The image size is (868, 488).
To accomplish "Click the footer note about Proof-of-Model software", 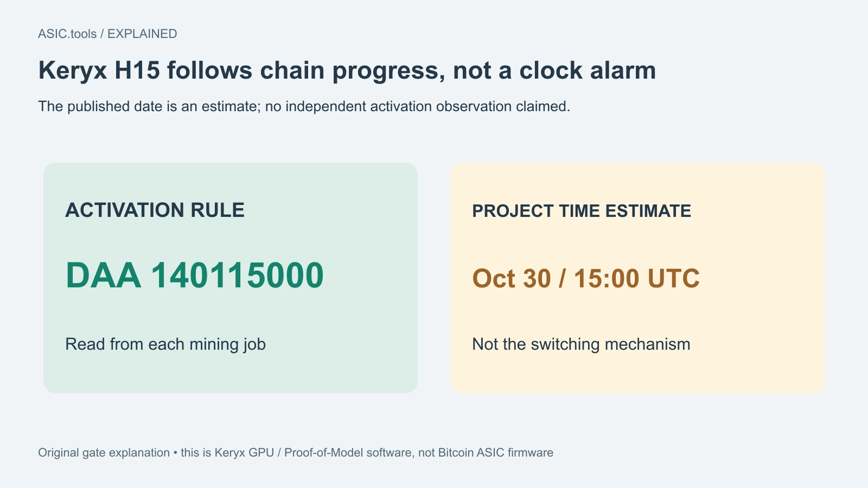I will tap(296, 453).
